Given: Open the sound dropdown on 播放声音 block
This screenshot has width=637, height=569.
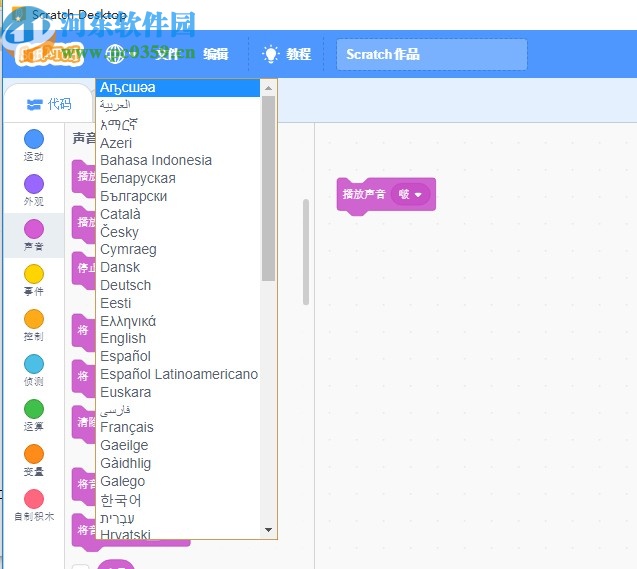Looking at the screenshot, I should click(410, 194).
